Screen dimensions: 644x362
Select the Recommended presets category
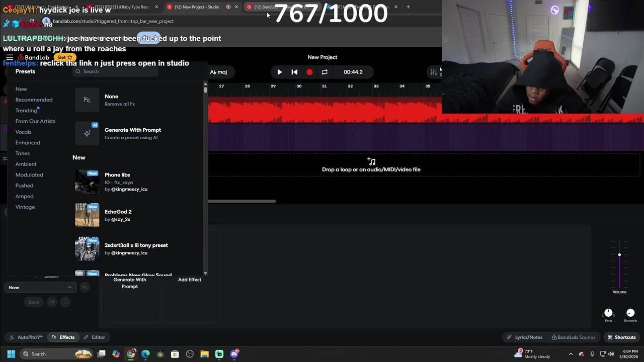pos(34,100)
